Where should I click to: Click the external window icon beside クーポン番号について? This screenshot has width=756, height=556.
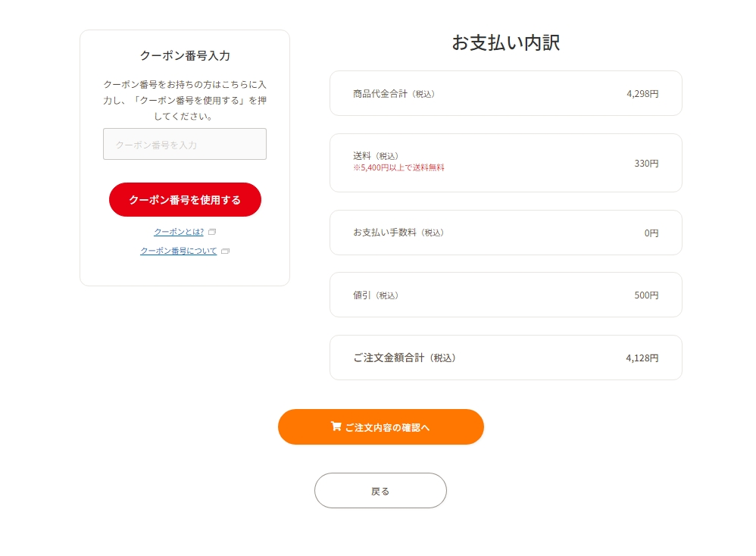(225, 251)
